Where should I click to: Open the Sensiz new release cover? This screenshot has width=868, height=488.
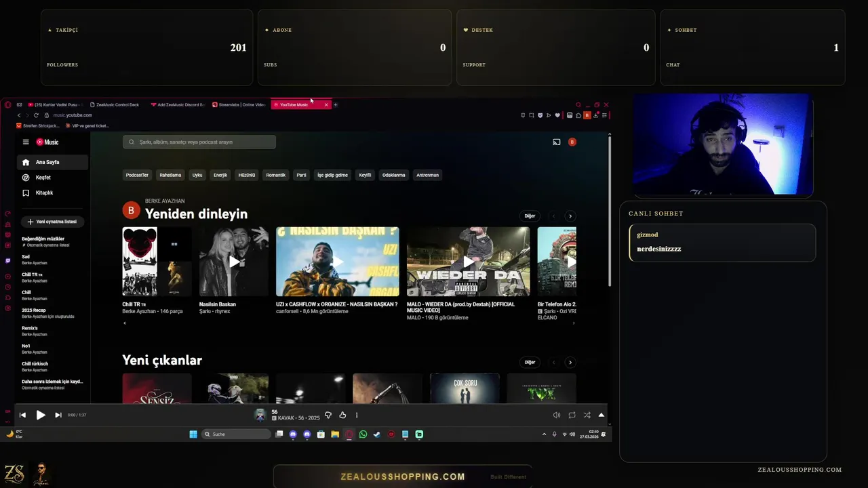coord(157,388)
